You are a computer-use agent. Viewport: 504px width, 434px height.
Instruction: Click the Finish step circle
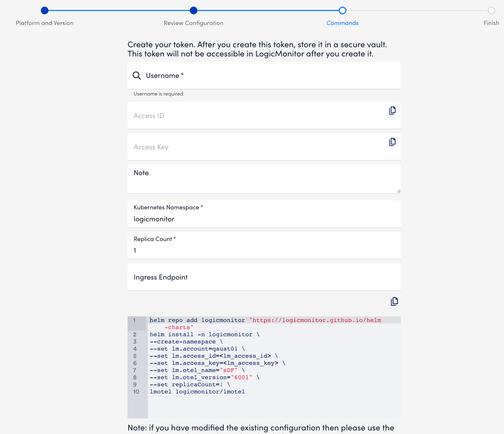click(x=491, y=11)
